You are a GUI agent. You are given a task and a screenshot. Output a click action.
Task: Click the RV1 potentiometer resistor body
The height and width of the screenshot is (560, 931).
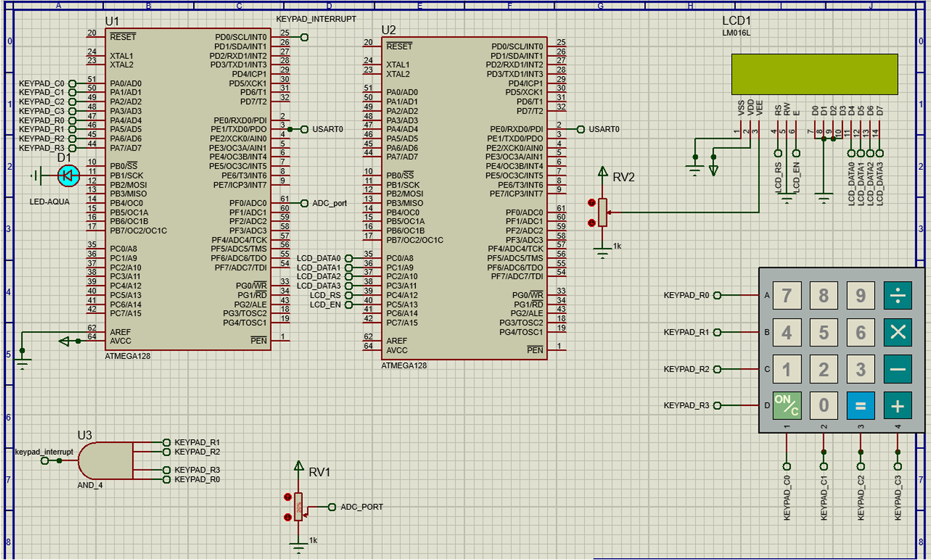(299, 507)
